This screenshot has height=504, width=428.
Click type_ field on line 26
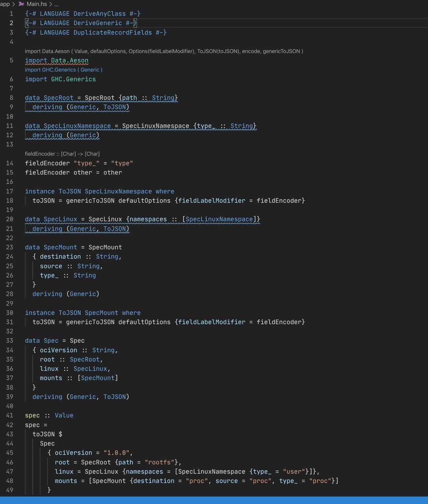[49, 276]
